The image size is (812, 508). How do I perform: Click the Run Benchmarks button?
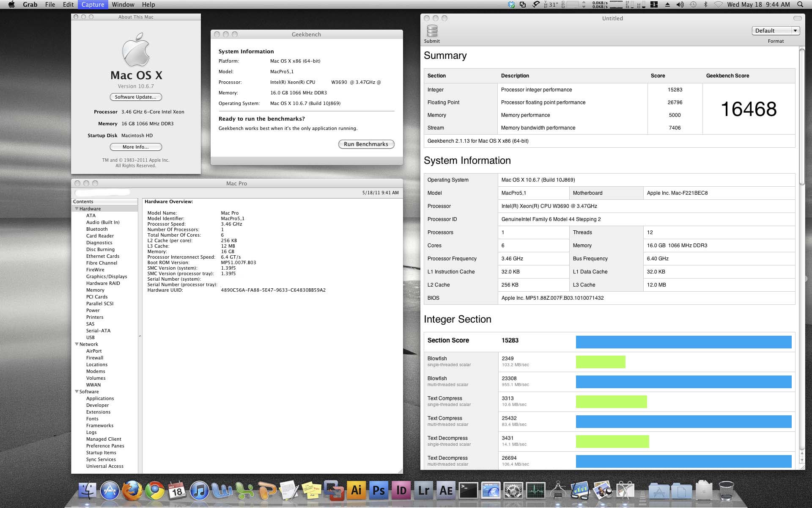(366, 144)
